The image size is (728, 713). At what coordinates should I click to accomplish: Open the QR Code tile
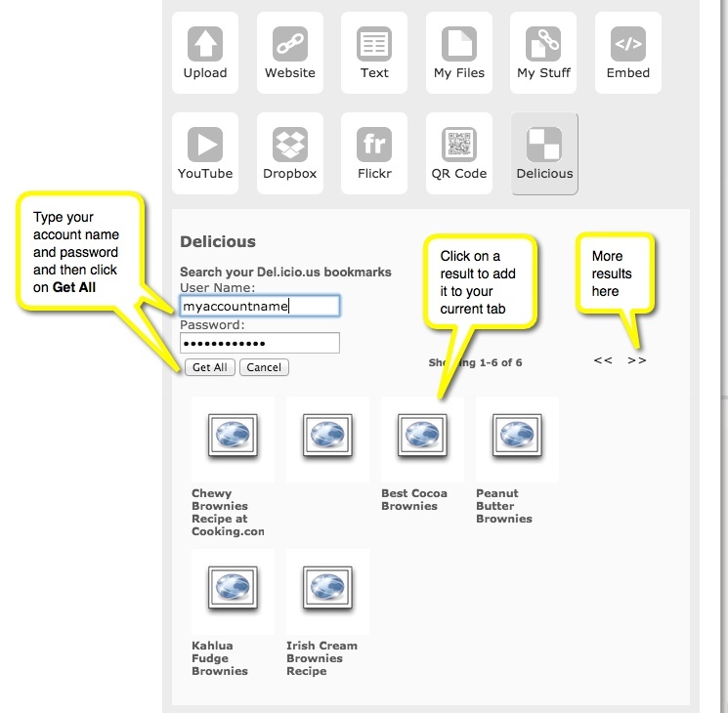pos(459,153)
